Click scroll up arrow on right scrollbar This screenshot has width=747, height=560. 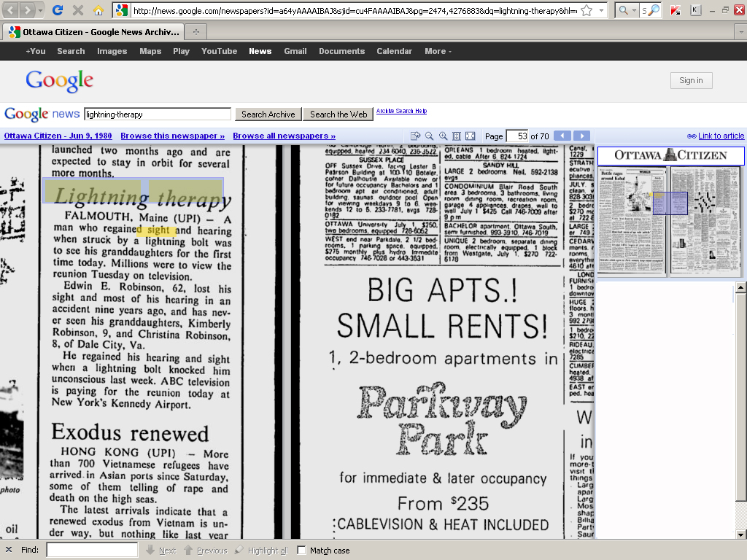click(740, 287)
